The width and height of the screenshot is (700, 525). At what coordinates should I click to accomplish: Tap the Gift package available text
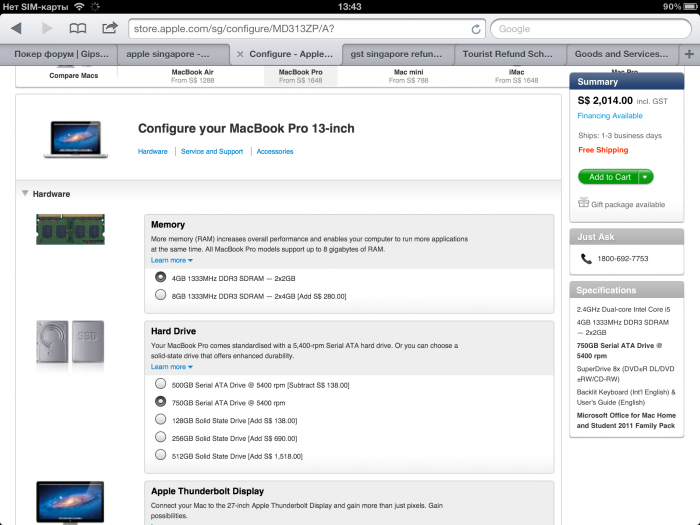pyautogui.click(x=628, y=204)
